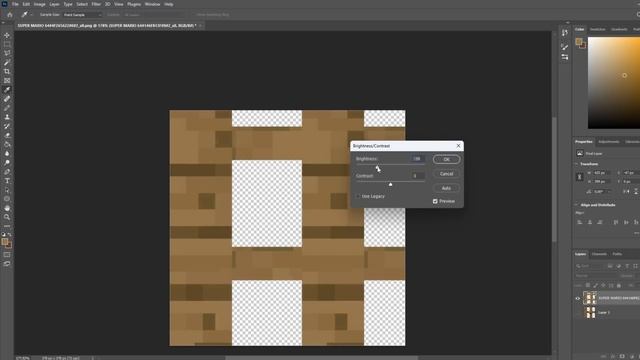Image resolution: width=640 pixels, height=360 pixels.
Task: Toggle Quick Mask mode icon
Action: pyautogui.click(x=7, y=255)
